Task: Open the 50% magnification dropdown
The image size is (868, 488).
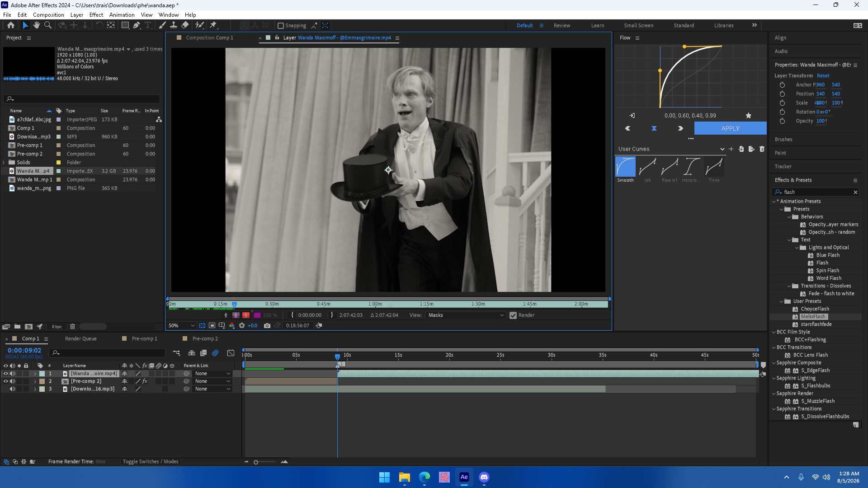Action: (181, 325)
